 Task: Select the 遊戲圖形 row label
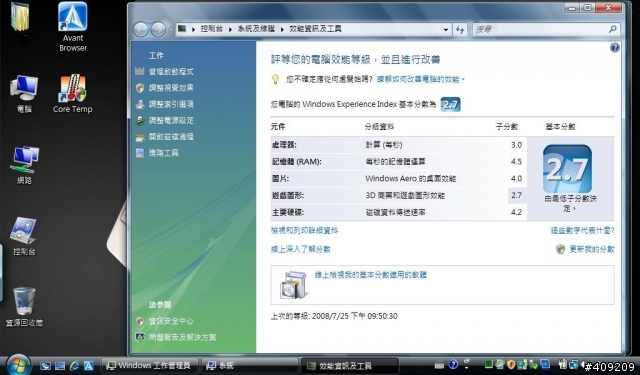click(288, 195)
